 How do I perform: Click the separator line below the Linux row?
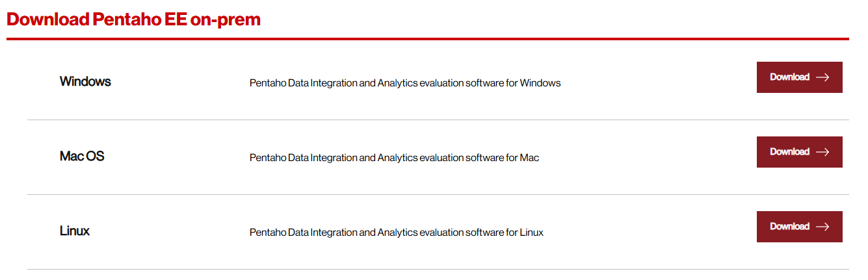438,270
